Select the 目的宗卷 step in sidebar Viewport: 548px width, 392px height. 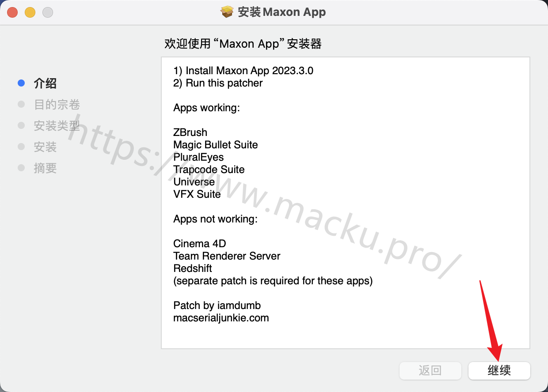[x=57, y=105]
